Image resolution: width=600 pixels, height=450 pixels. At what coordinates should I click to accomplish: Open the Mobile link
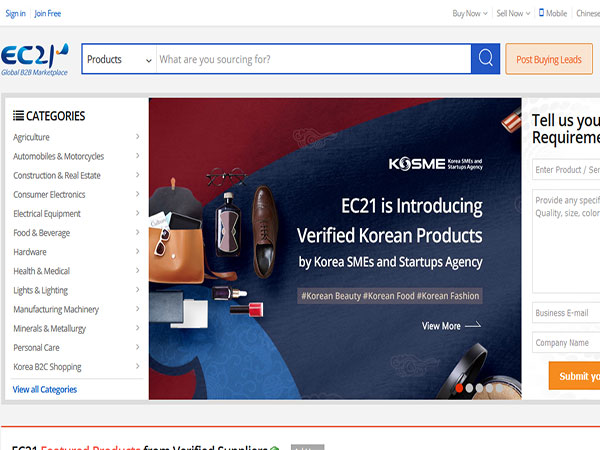[x=556, y=13]
